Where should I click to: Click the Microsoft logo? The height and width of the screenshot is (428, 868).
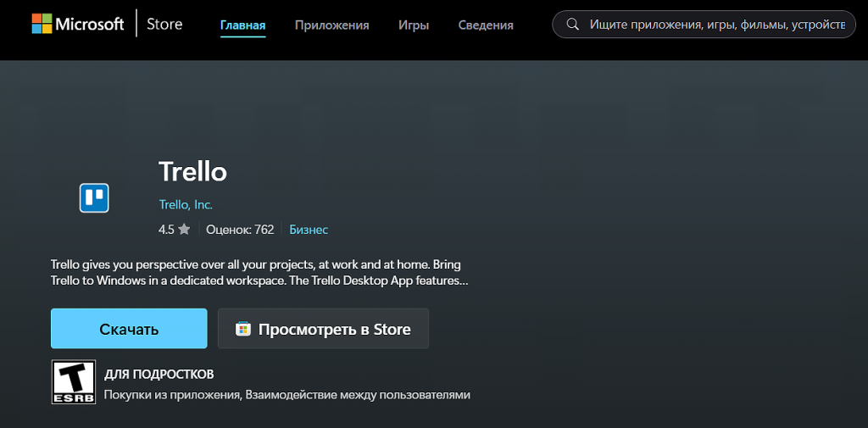[x=77, y=25]
